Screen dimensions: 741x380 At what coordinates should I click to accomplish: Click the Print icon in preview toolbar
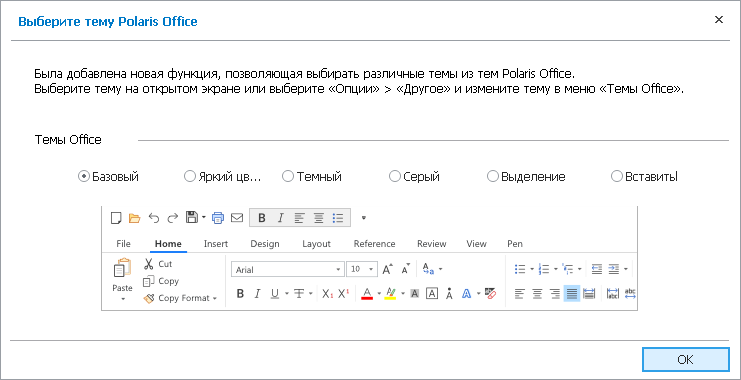217,218
